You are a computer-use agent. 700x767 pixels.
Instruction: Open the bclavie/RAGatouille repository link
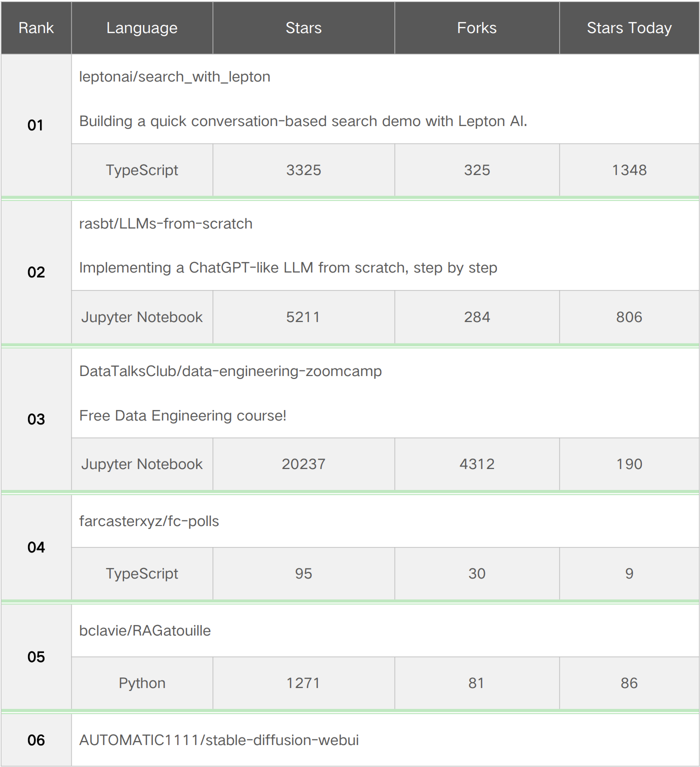tap(145, 630)
